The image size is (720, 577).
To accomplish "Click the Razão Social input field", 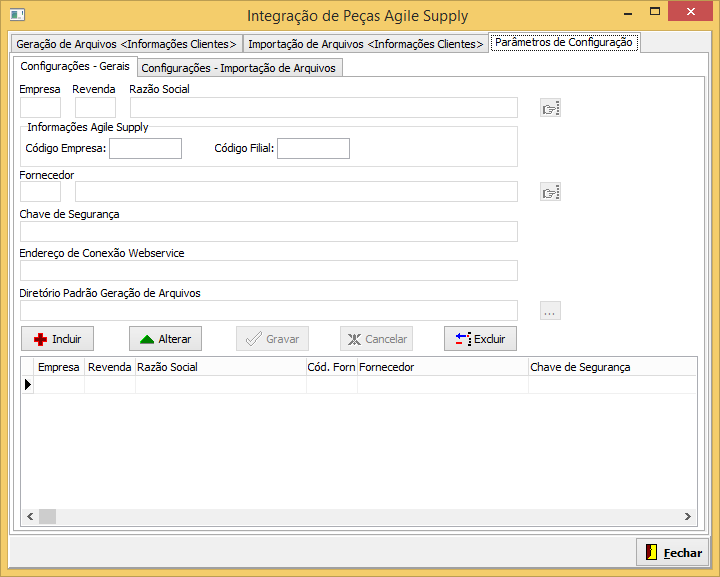I will point(324,107).
